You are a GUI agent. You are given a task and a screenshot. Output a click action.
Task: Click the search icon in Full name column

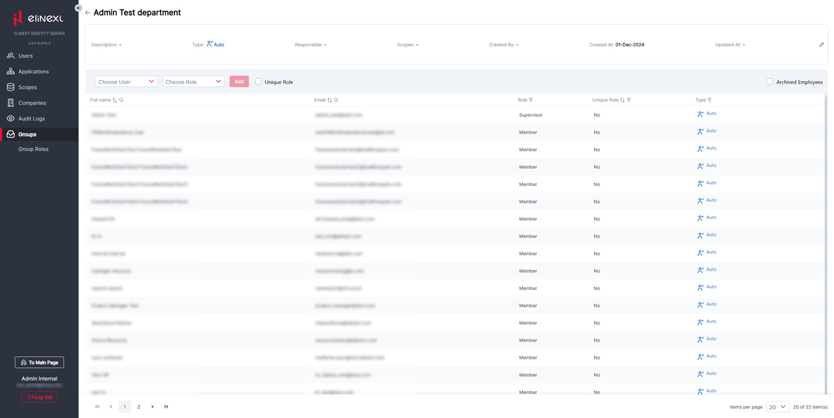pyautogui.click(x=122, y=100)
